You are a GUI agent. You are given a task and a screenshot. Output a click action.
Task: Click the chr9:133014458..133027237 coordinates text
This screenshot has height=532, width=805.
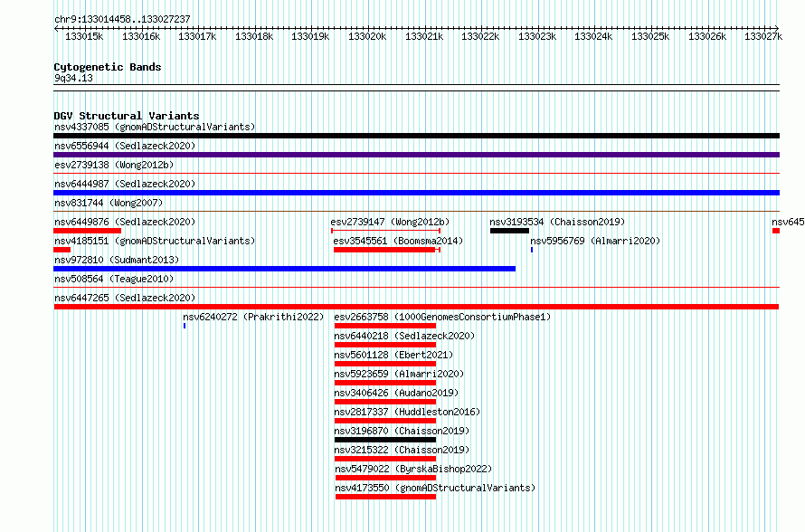coord(122,19)
